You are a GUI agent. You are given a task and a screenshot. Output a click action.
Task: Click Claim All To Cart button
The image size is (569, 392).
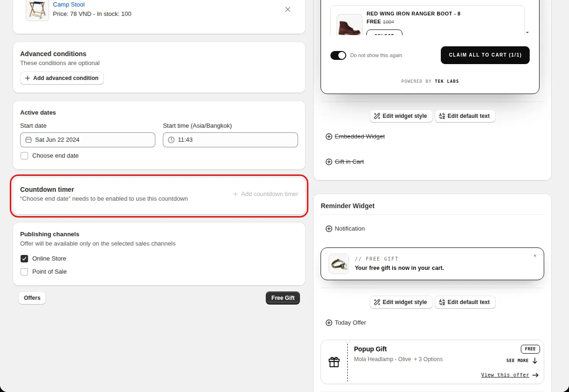pyautogui.click(x=485, y=55)
